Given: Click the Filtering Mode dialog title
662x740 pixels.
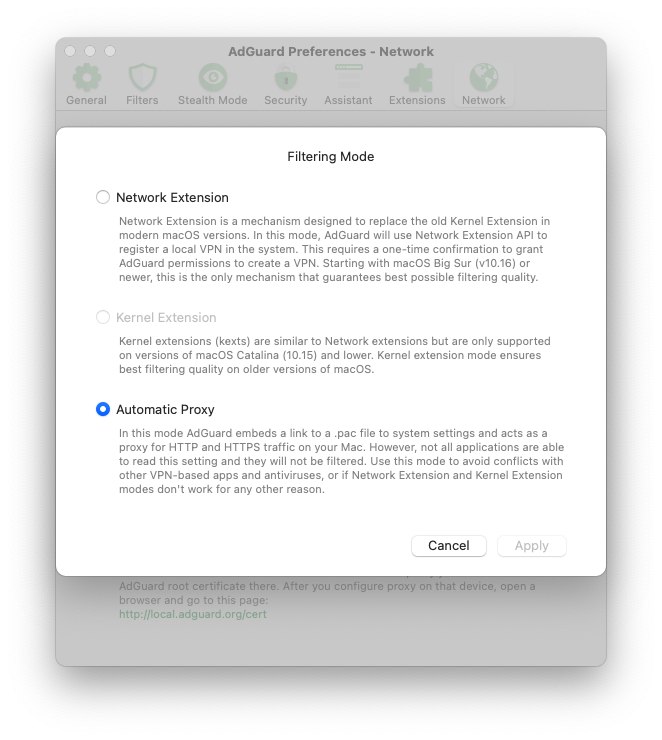Looking at the screenshot, I should click(x=331, y=156).
